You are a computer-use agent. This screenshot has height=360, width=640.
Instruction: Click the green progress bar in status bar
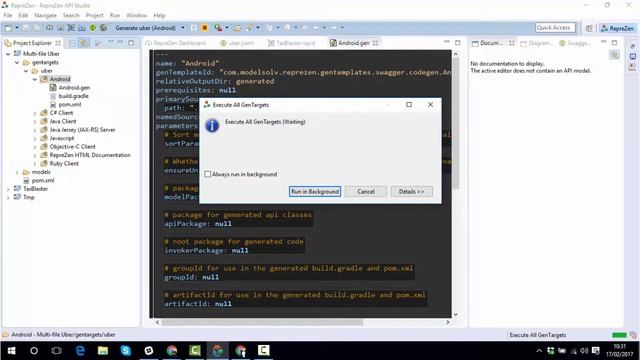[x=619, y=335]
